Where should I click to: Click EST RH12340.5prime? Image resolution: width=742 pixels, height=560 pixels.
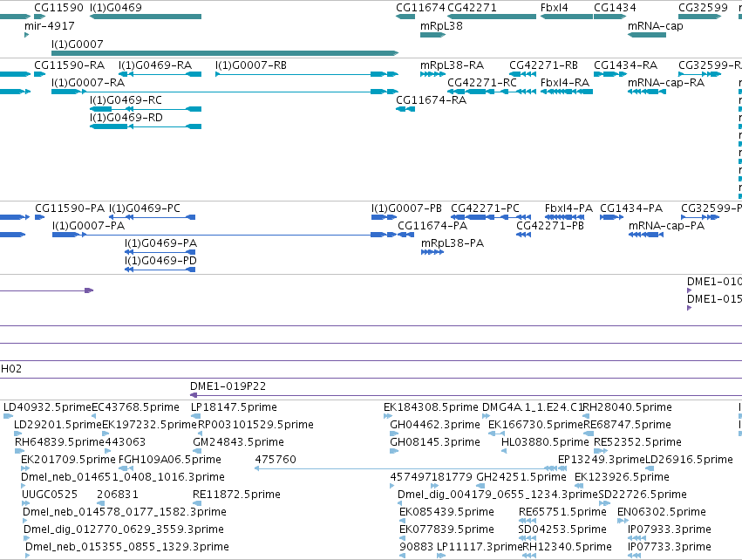(x=567, y=546)
